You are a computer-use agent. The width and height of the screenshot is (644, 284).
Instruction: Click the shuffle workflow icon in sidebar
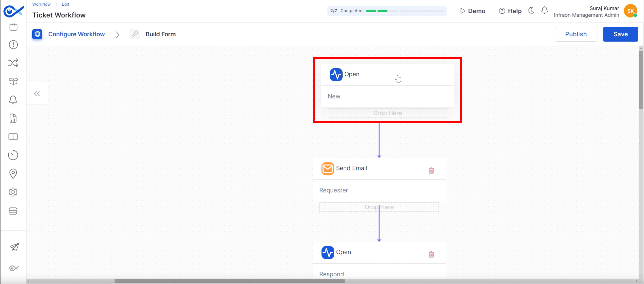13,63
